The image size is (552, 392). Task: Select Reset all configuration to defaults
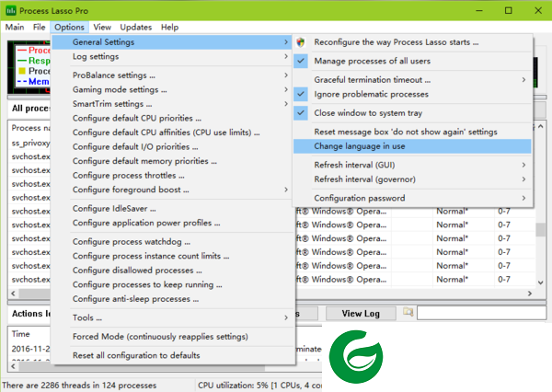(x=173, y=355)
